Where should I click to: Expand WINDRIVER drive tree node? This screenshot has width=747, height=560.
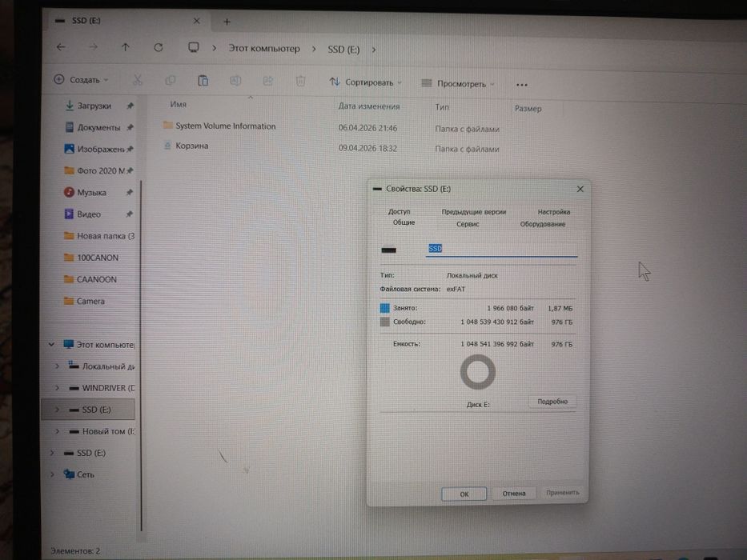point(57,388)
